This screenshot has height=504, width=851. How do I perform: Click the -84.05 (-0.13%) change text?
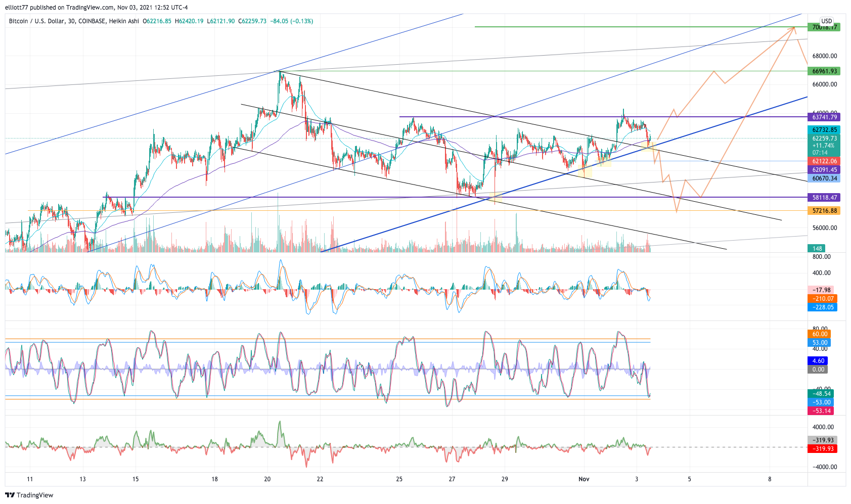coord(292,21)
